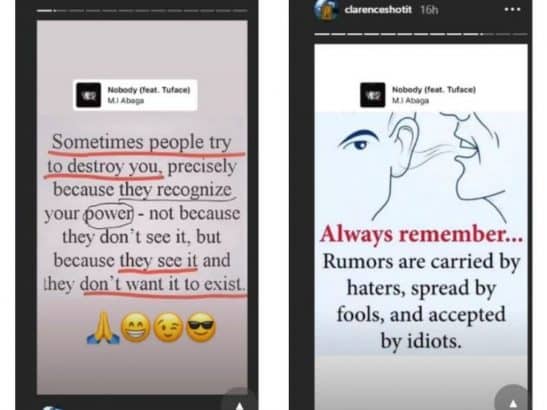Image resolution: width=547 pixels, height=410 pixels.
Task: Tap the winking face emoji
Action: (168, 328)
